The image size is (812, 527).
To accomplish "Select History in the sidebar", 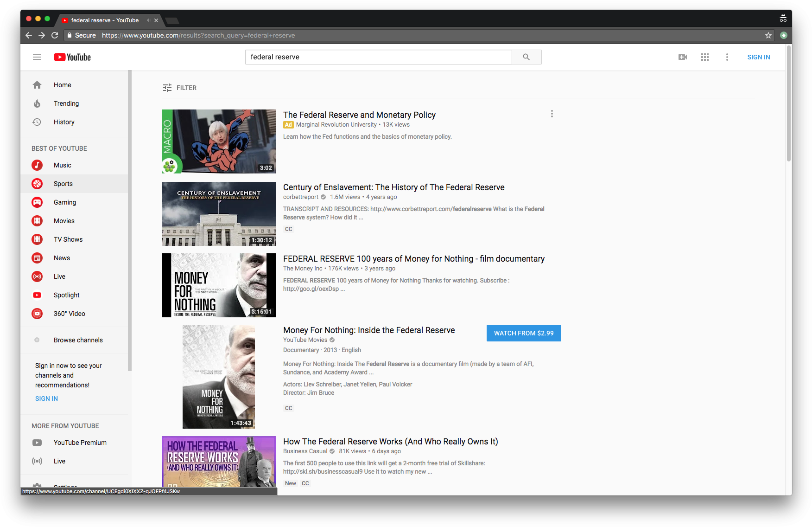I will click(64, 122).
